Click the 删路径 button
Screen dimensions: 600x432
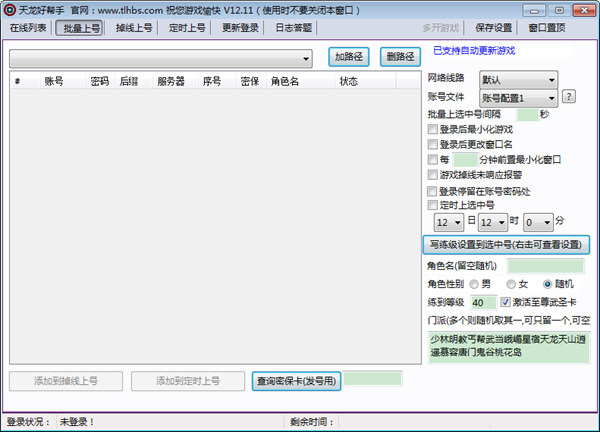tap(400, 57)
